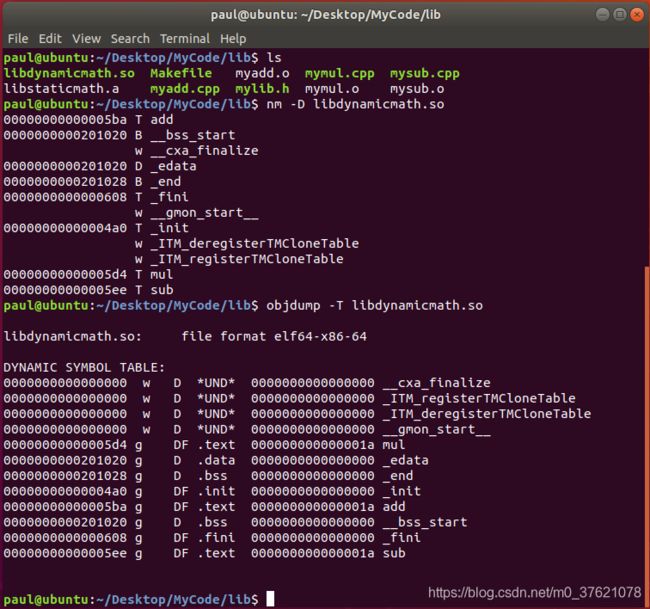Click mysub.o in the ls output

(x=417, y=89)
